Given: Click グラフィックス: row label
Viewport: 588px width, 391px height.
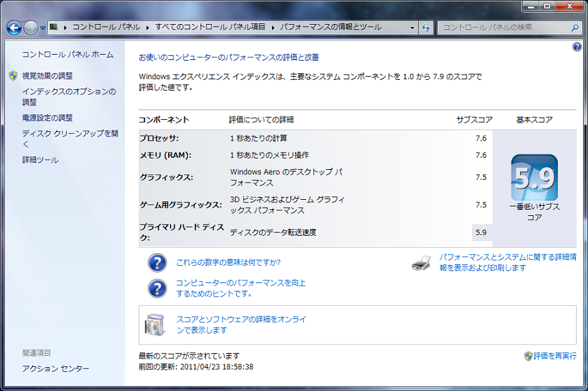Looking at the screenshot, I should tap(167, 177).
